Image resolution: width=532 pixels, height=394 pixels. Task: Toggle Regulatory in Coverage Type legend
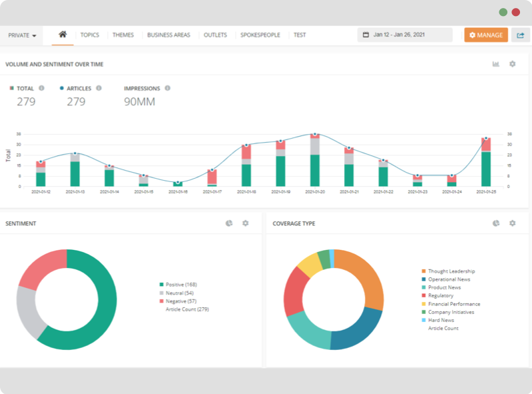point(440,296)
